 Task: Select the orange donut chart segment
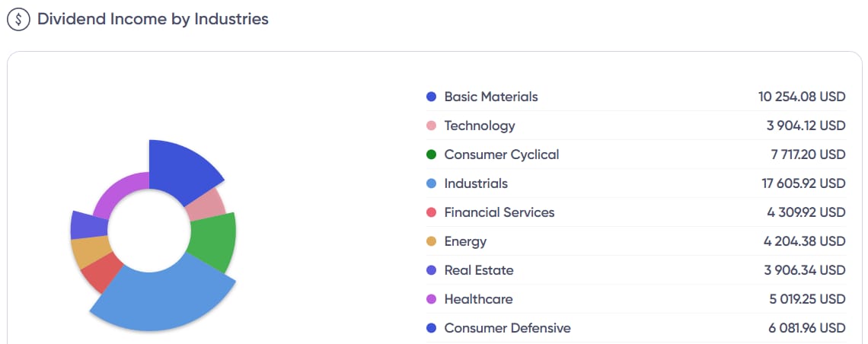[90, 252]
